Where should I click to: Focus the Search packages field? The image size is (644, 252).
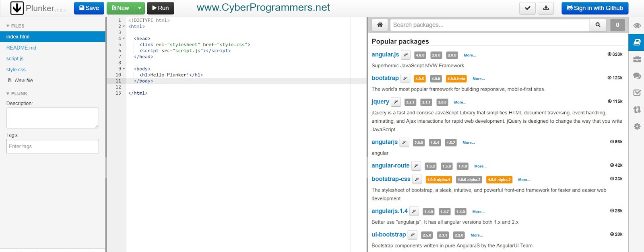490,25
